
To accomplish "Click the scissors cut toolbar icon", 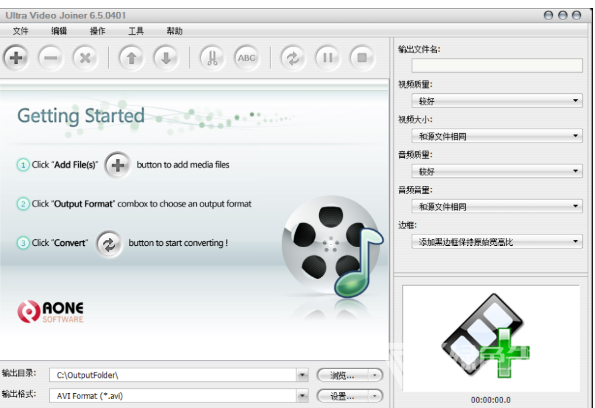I will click(x=212, y=58).
